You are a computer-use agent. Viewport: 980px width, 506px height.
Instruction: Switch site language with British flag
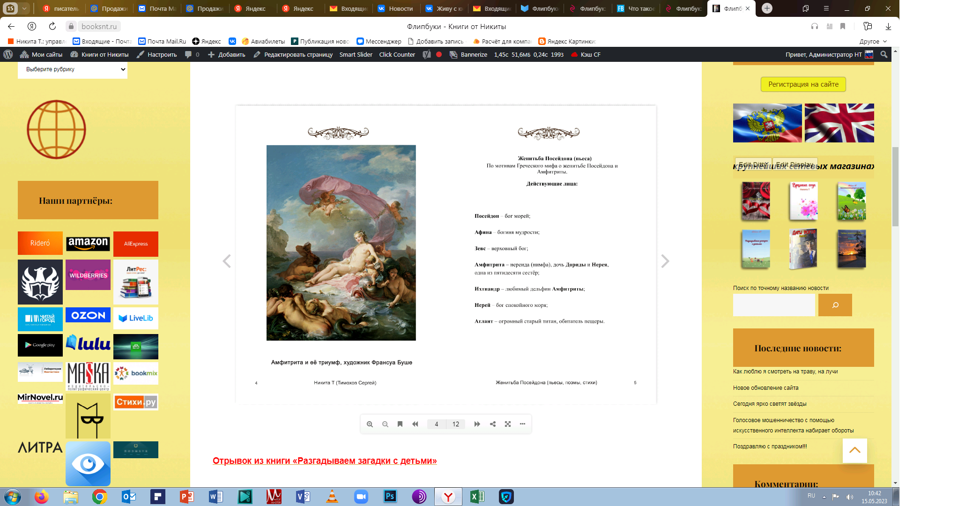(839, 123)
